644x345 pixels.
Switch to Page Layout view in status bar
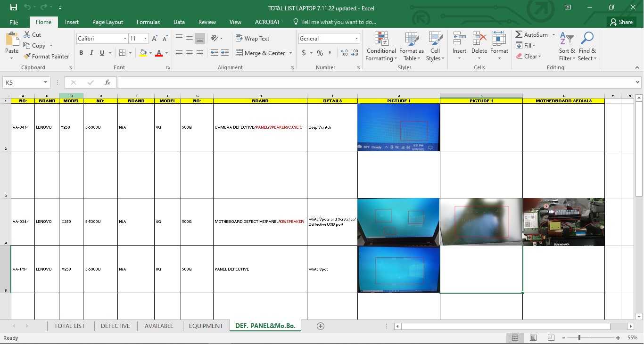point(533,338)
